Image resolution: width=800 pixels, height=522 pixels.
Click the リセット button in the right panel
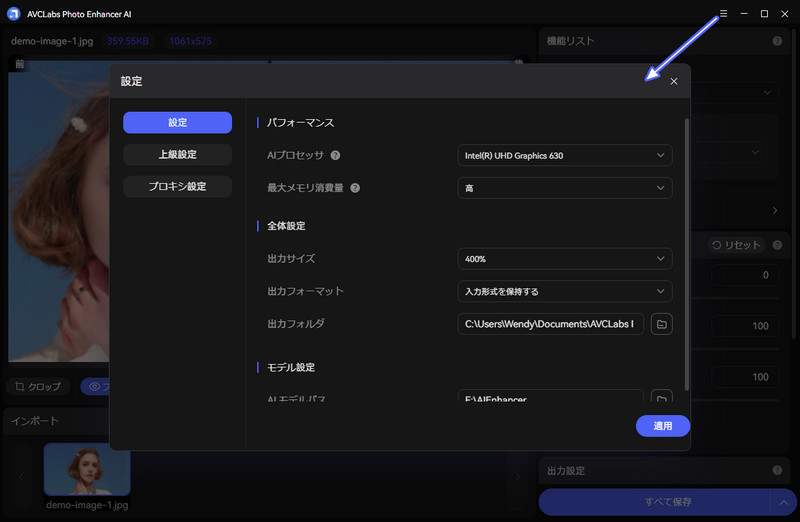(x=736, y=245)
